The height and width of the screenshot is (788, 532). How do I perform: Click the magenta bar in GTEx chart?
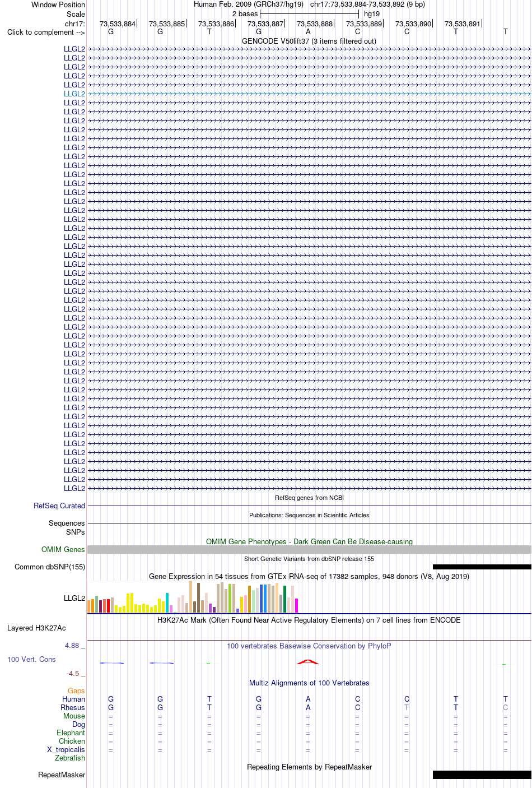pyautogui.click(x=296, y=606)
